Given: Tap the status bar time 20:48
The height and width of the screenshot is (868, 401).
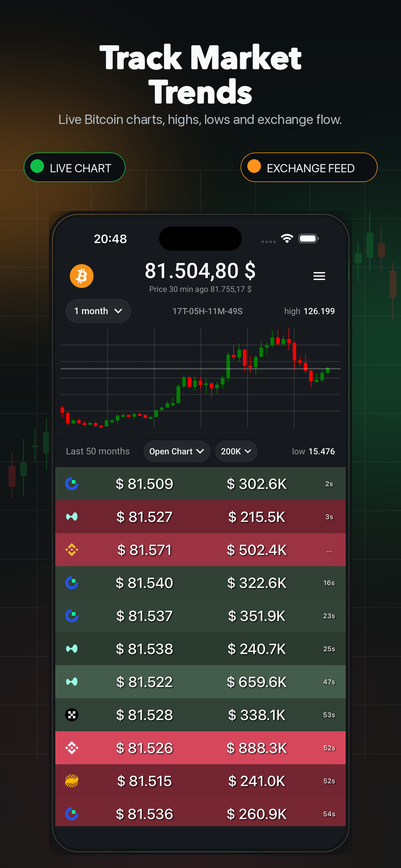Looking at the screenshot, I should [x=111, y=239].
